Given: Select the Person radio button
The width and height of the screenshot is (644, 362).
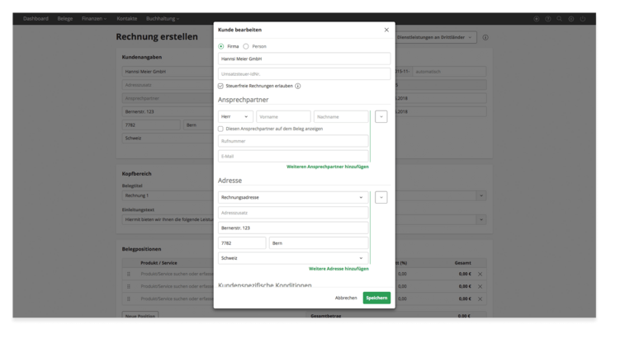Looking at the screenshot, I should click(x=246, y=46).
